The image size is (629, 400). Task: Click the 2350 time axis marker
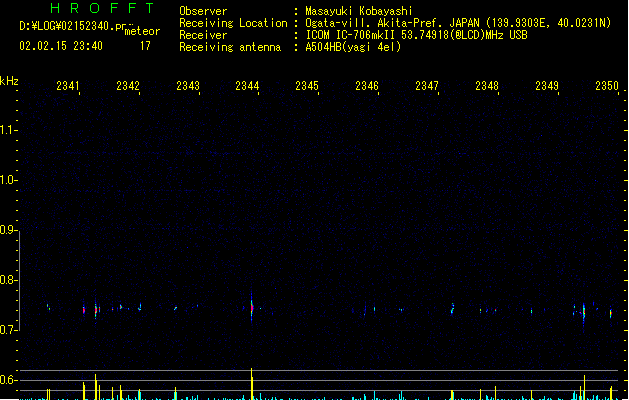[607, 86]
